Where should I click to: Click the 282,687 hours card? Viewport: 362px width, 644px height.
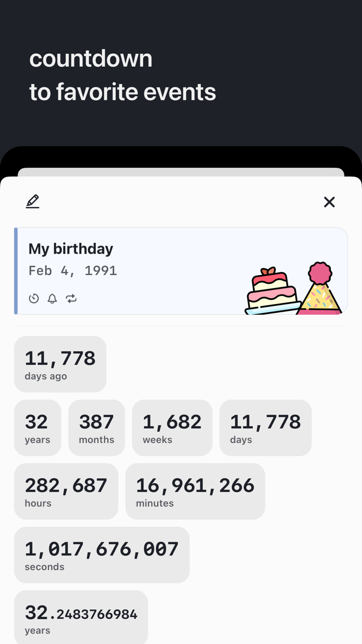pyautogui.click(x=66, y=491)
